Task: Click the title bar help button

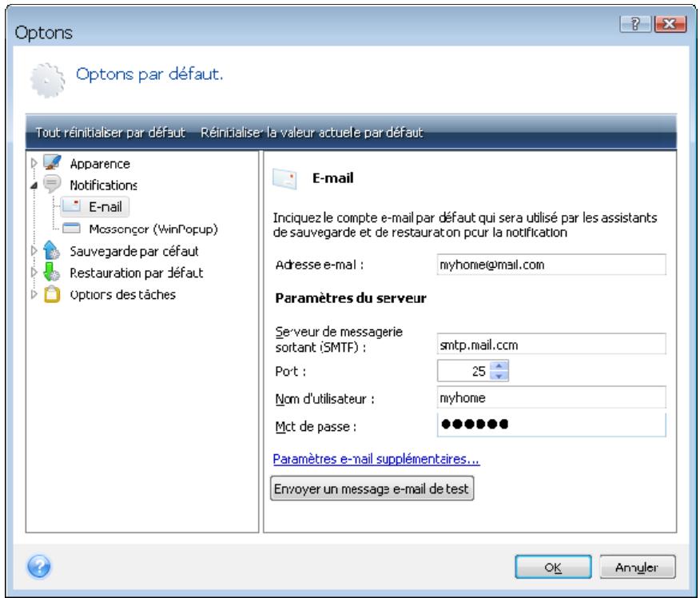Action: click(x=635, y=24)
